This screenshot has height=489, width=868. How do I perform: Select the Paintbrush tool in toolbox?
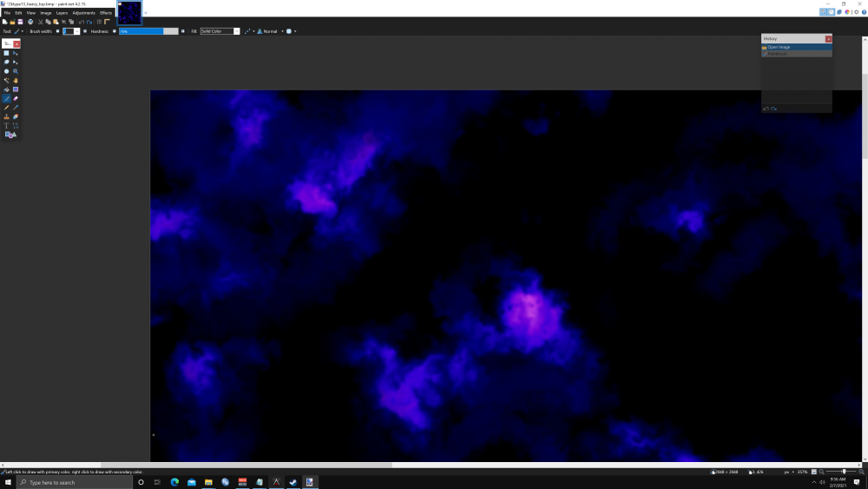point(7,98)
